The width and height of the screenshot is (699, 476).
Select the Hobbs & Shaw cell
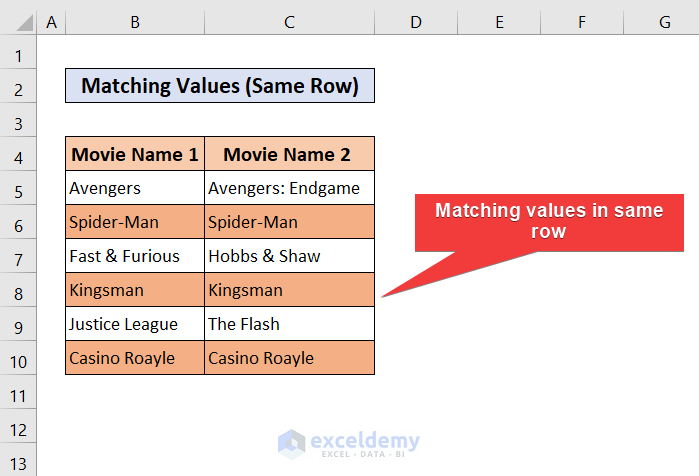tap(289, 256)
